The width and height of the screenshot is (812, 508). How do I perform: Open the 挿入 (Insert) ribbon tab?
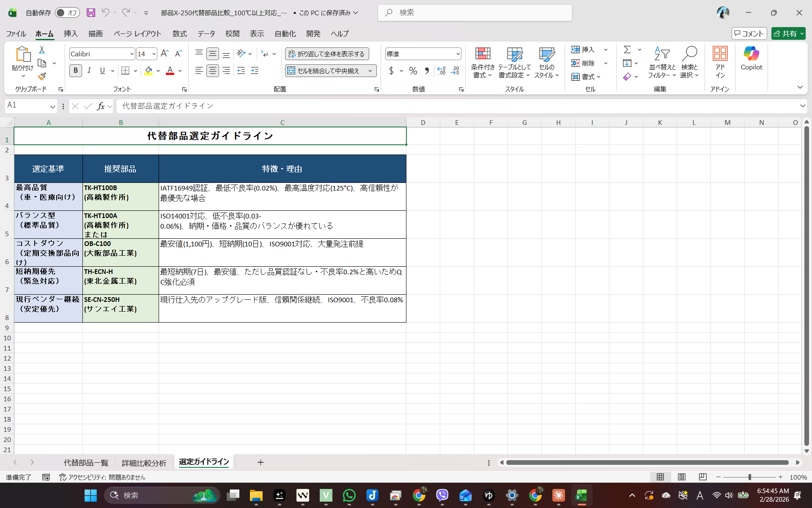tap(71, 33)
